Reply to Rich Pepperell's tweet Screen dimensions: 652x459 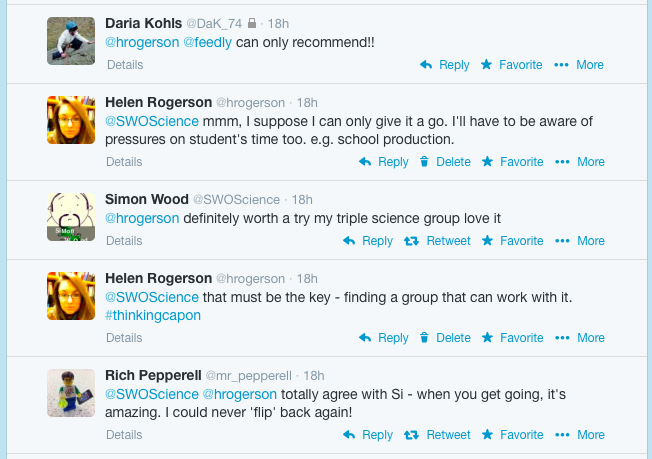pyautogui.click(x=368, y=435)
